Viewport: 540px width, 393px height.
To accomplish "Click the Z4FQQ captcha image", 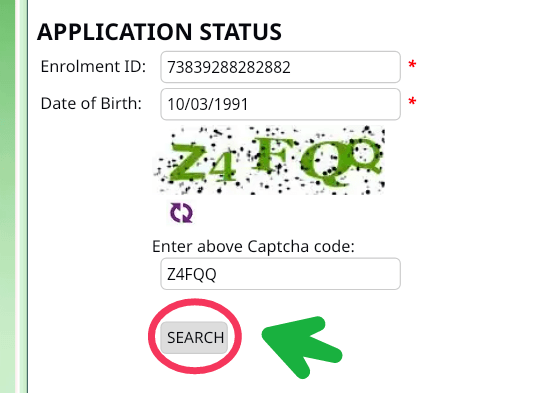I will click(269, 160).
